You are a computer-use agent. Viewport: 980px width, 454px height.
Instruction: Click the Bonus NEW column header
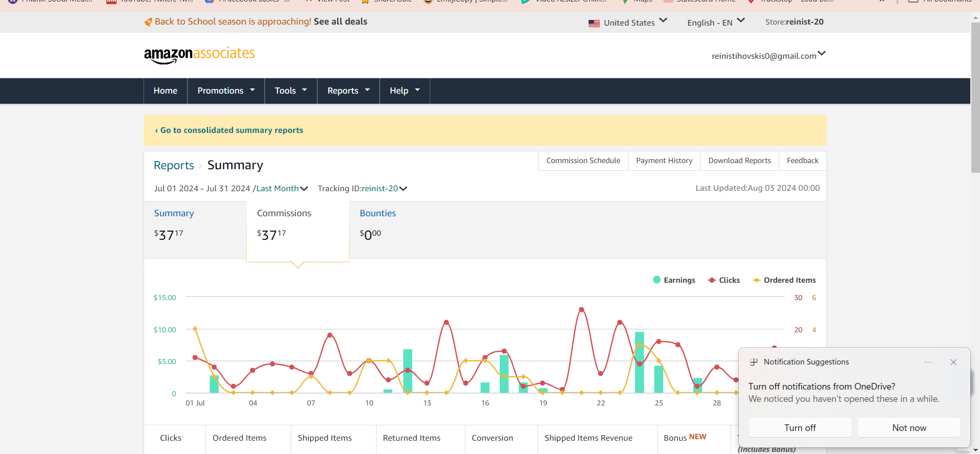pyautogui.click(x=685, y=438)
